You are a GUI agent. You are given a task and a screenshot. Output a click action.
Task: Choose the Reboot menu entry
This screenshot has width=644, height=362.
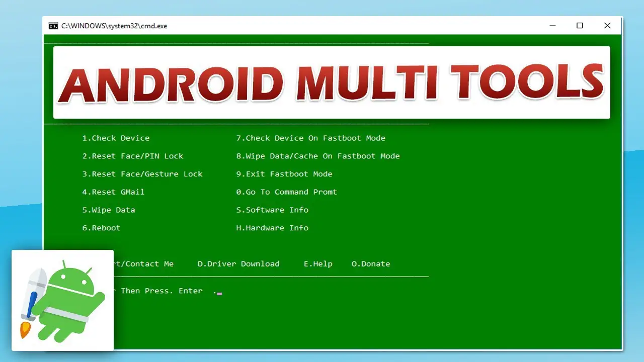point(101,228)
